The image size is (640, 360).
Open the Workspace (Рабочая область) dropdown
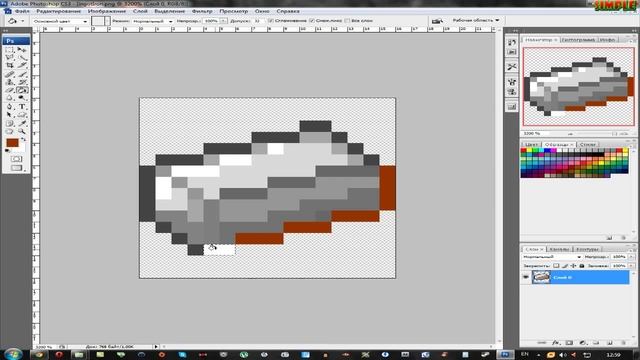click(x=476, y=20)
